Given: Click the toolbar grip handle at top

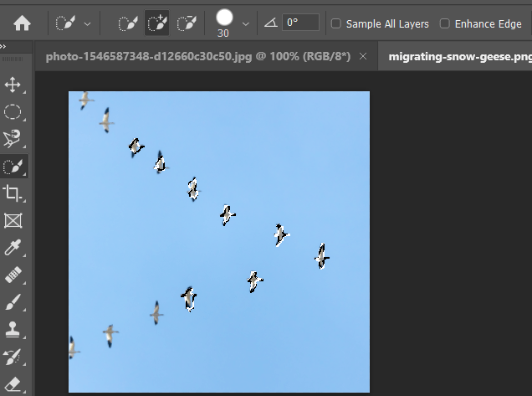Looking at the screenshot, I should tap(13, 59).
